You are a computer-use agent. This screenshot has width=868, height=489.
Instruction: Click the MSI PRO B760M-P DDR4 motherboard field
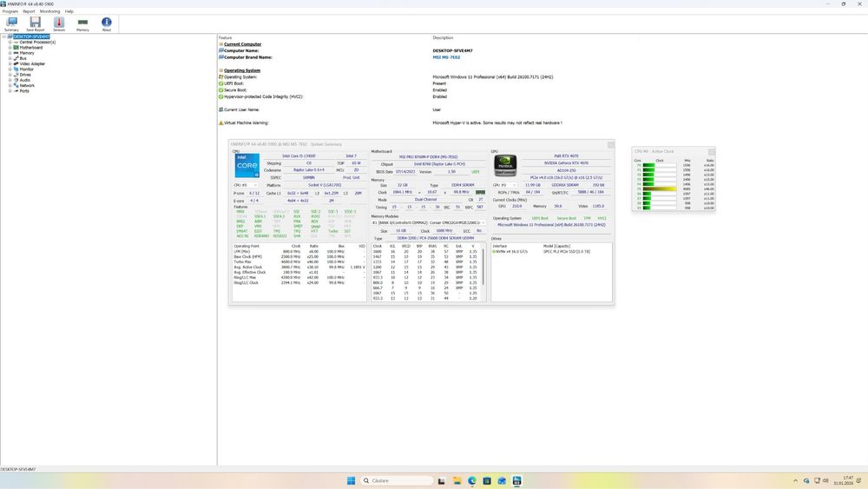coord(428,156)
